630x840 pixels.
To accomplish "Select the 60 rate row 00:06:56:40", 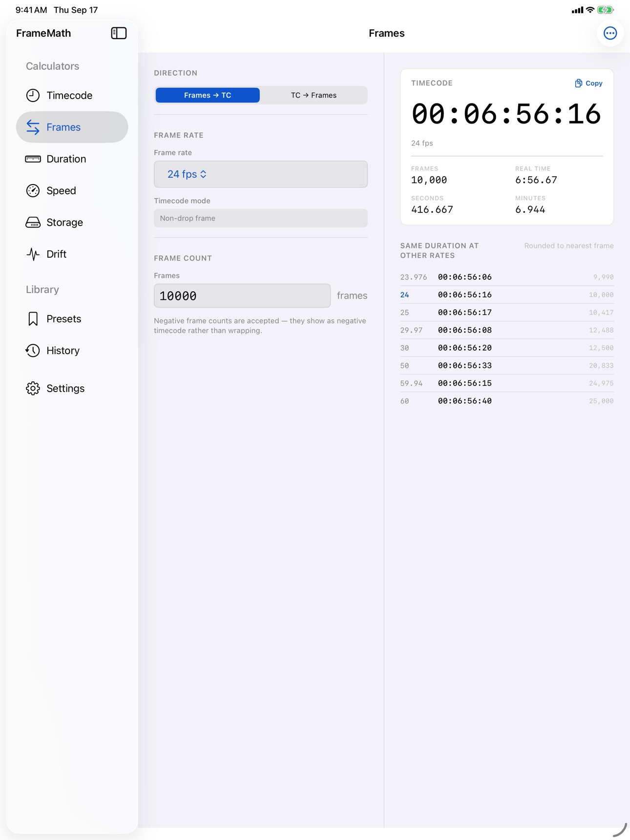I will click(x=507, y=401).
